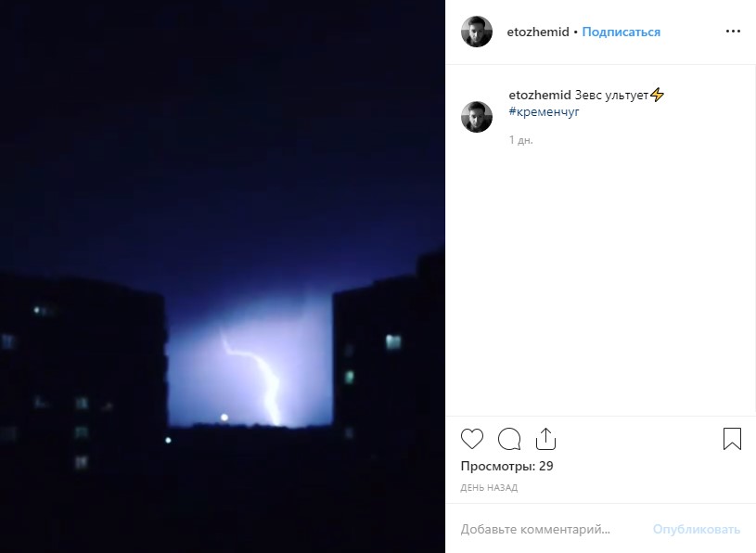Click the Просмотры: 29 view count
This screenshot has height=553, width=756.
(x=506, y=466)
